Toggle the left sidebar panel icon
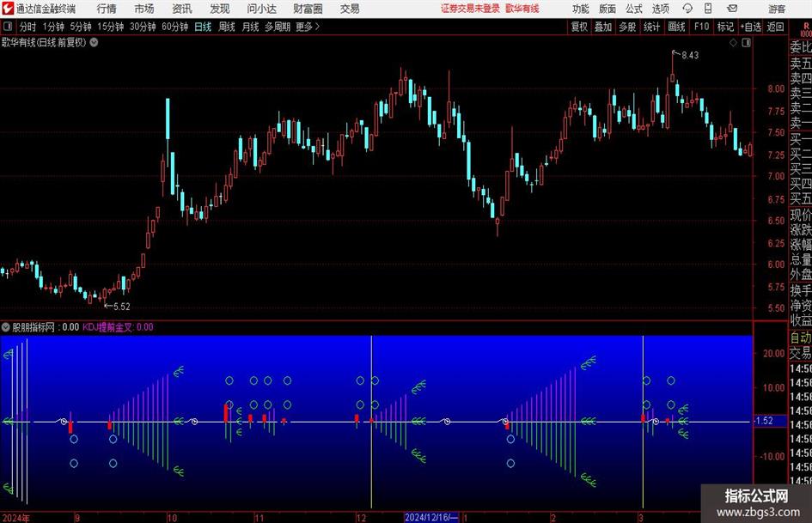This screenshot has width=812, height=523. (8, 27)
